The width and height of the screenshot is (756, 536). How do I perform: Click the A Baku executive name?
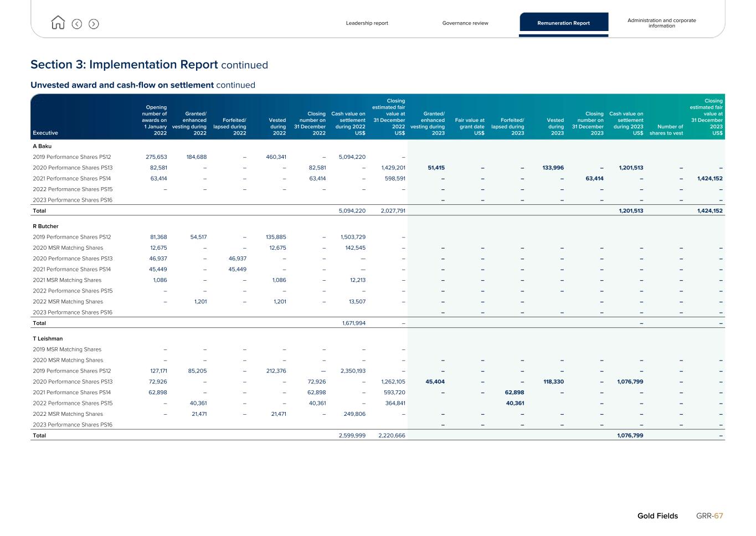click(42, 146)
